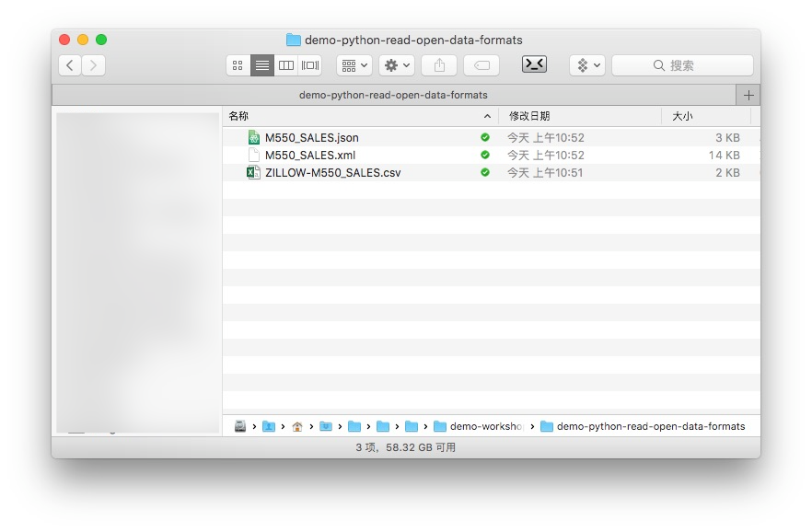Screen dimensions: 812x532
Task: Click the forward navigation arrow
Action: 94,65
